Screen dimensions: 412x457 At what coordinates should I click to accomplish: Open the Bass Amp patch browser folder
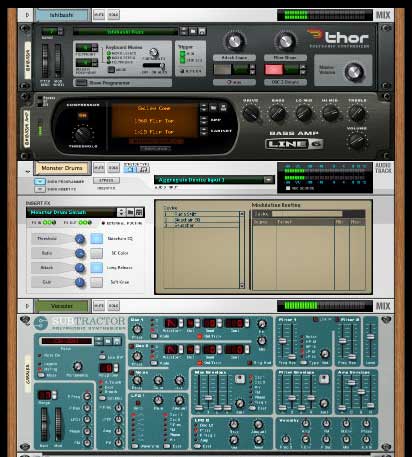click(214, 108)
